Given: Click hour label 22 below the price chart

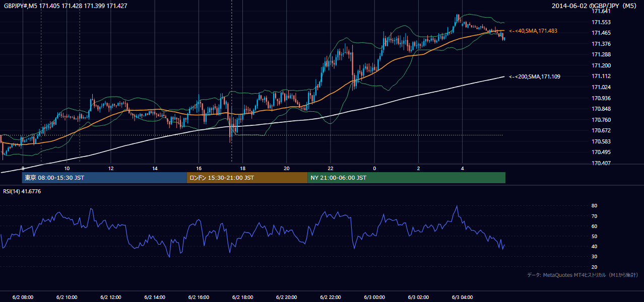Looking at the screenshot, I should pyautogui.click(x=331, y=168).
